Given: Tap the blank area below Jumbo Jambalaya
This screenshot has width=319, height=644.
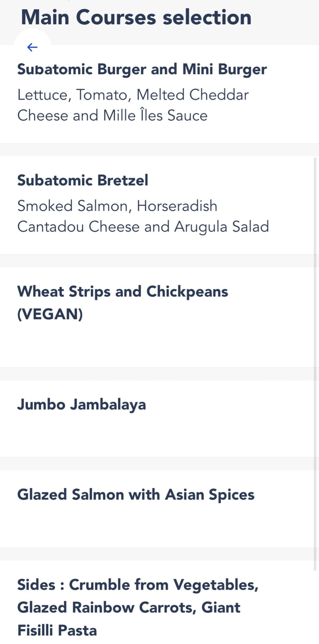Looking at the screenshot, I should [157, 437].
